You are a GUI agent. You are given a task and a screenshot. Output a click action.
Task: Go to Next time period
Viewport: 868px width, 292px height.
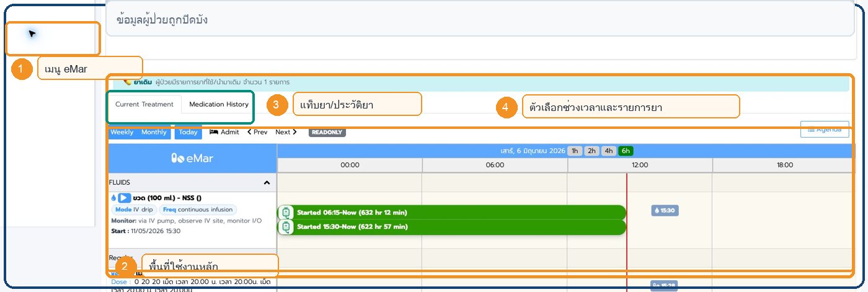(286, 132)
